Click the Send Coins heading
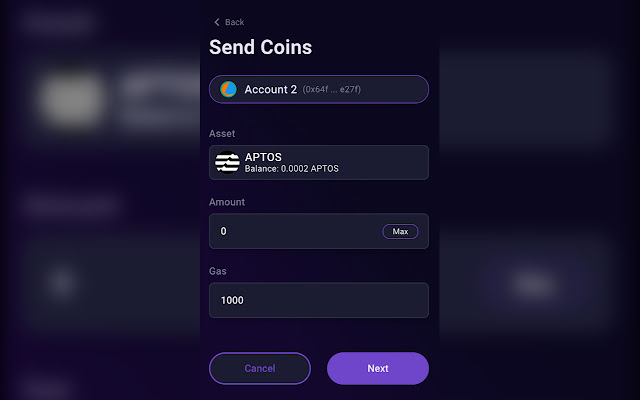Viewport: 640px width, 400px height. pos(260,47)
